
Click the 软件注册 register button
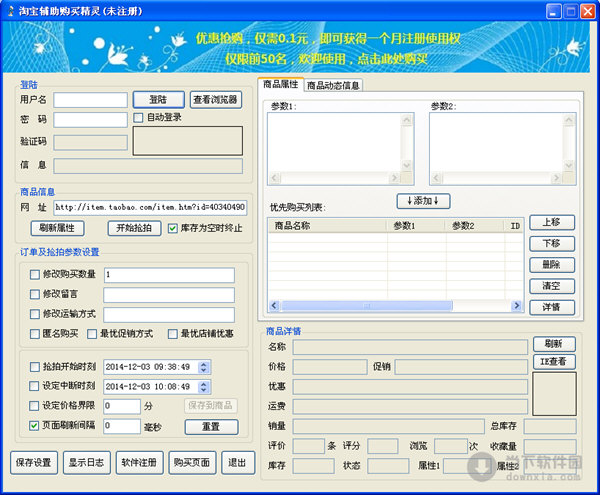pos(139,463)
